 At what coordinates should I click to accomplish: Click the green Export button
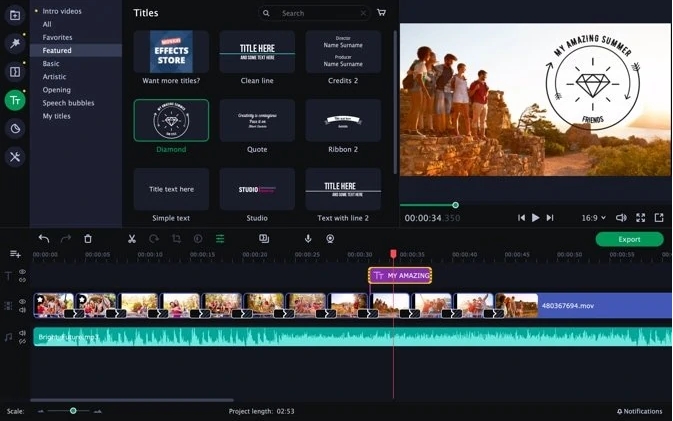[629, 239]
